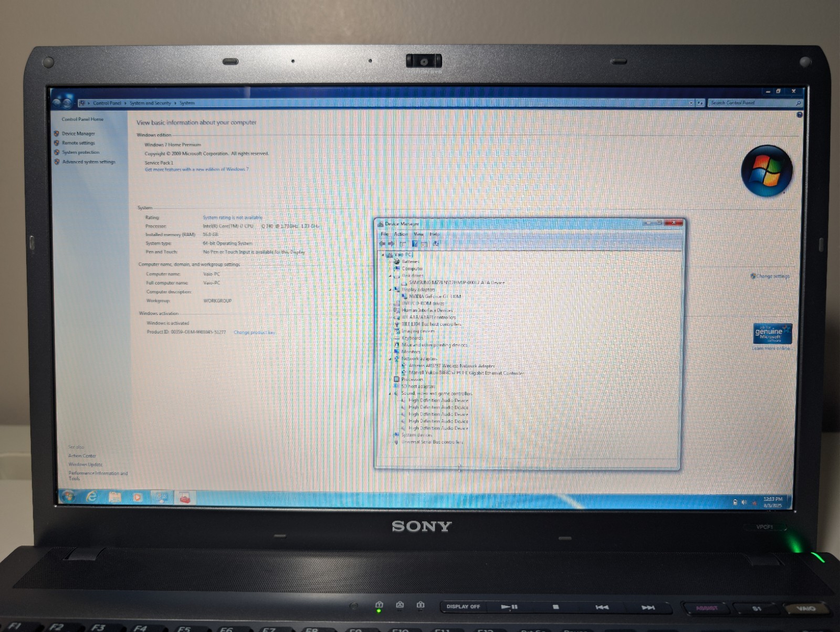The image size is (840, 632).
Task: Click Change product key link
Action: pos(254,332)
